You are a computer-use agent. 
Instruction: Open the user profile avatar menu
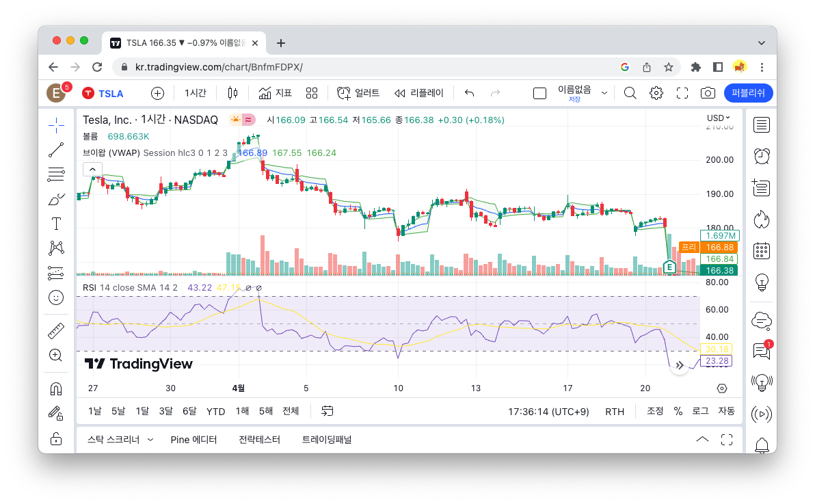(56, 93)
